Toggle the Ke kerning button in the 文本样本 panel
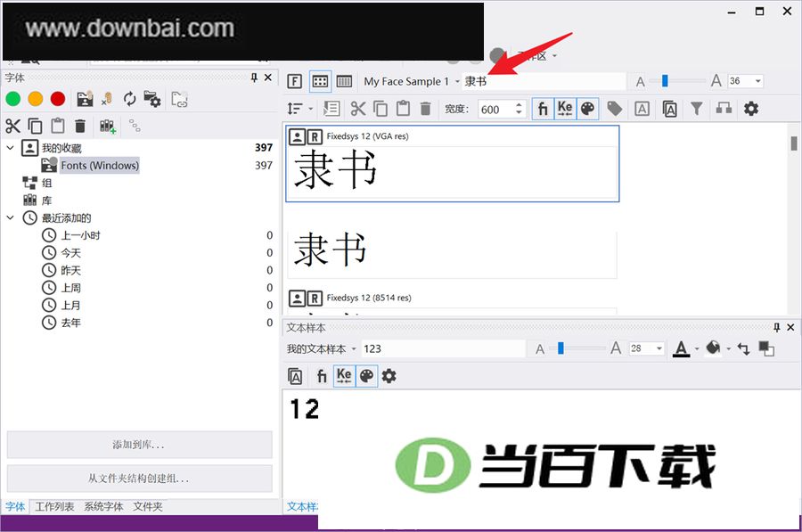The height and width of the screenshot is (532, 802). [344, 376]
